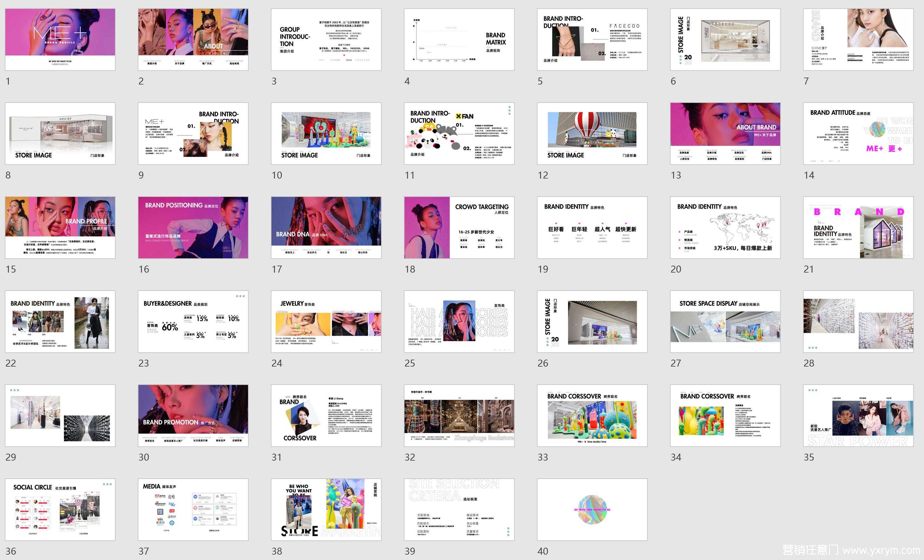The image size is (924, 560).
Task: Open slide 35 Star Power
Action: pyautogui.click(x=858, y=416)
